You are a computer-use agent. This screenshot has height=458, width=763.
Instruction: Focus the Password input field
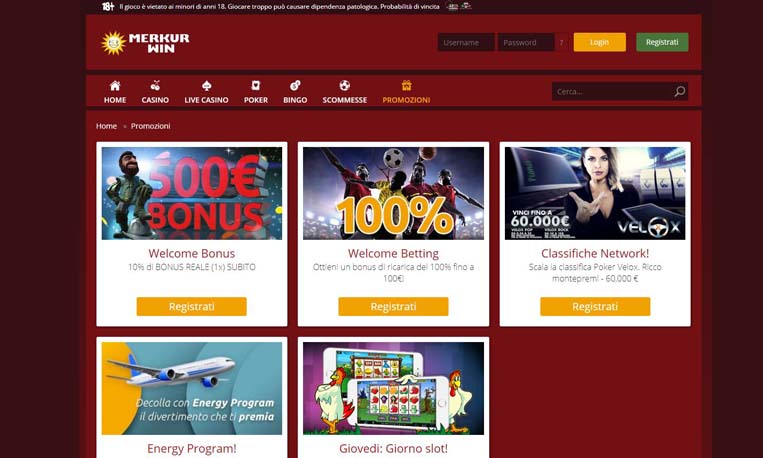pos(526,42)
